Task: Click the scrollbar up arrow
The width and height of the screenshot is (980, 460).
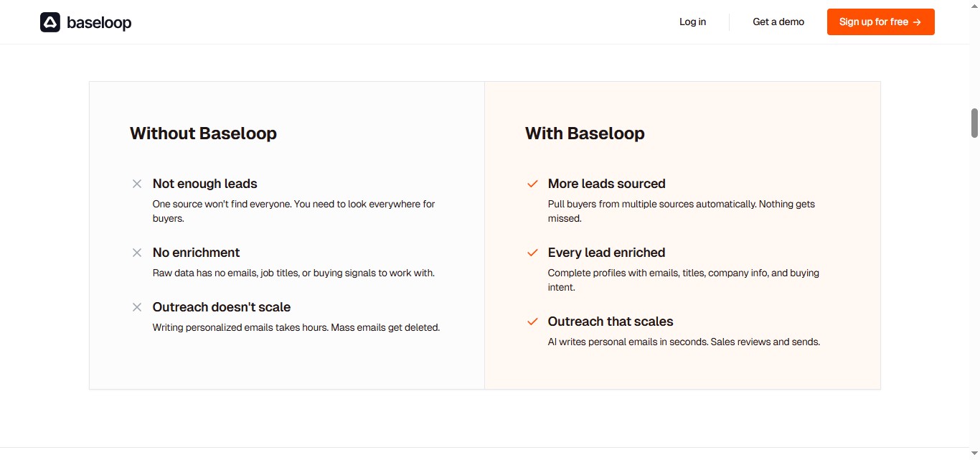Action: pyautogui.click(x=974, y=5)
